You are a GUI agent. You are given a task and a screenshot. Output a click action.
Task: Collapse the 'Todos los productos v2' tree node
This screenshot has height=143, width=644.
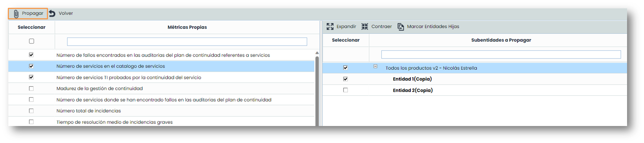tap(375, 66)
